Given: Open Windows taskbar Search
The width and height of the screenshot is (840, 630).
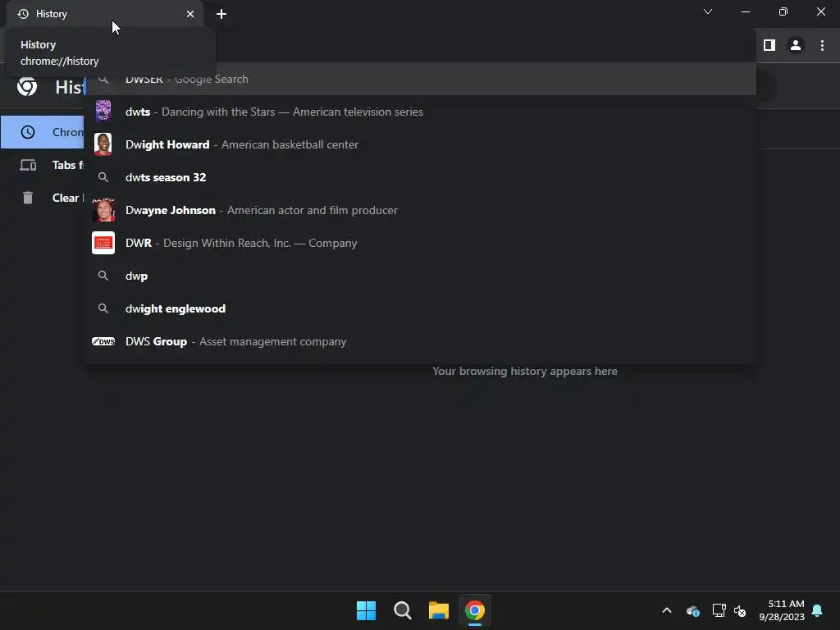Looking at the screenshot, I should (402, 610).
